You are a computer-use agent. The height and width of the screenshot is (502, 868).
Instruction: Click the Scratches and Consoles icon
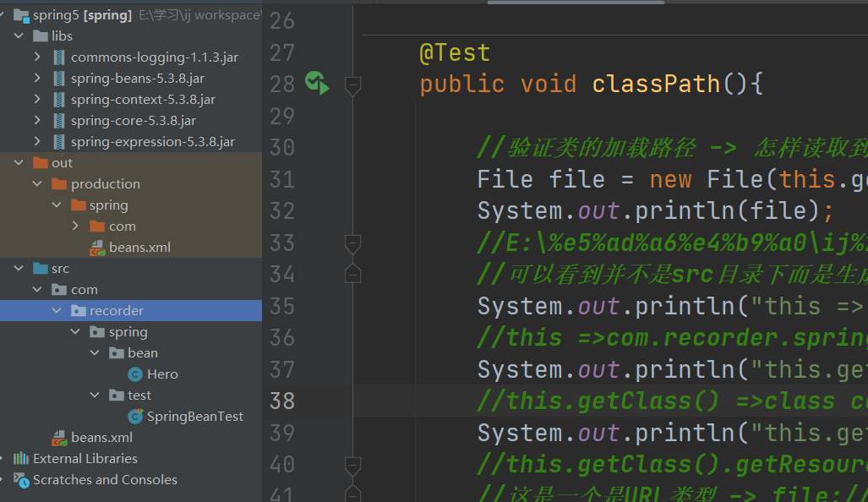pyautogui.click(x=21, y=480)
